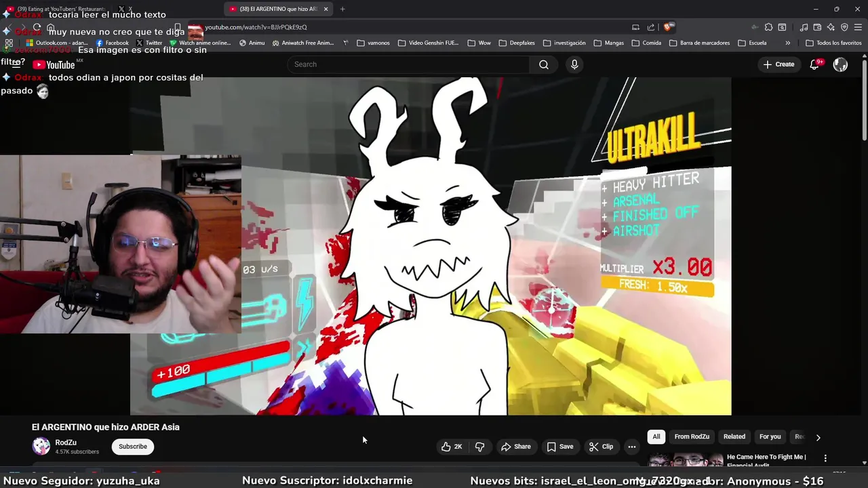Open Comida bookmark folder
The image size is (868, 488).
pyautogui.click(x=646, y=43)
